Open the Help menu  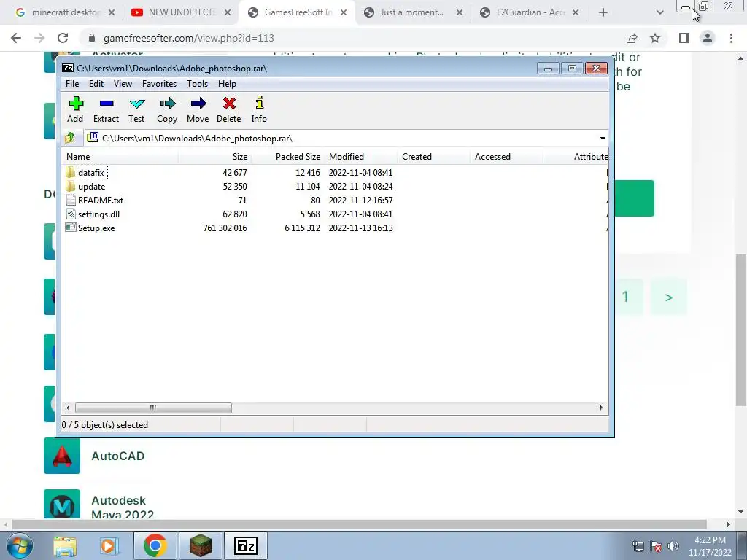tap(227, 84)
